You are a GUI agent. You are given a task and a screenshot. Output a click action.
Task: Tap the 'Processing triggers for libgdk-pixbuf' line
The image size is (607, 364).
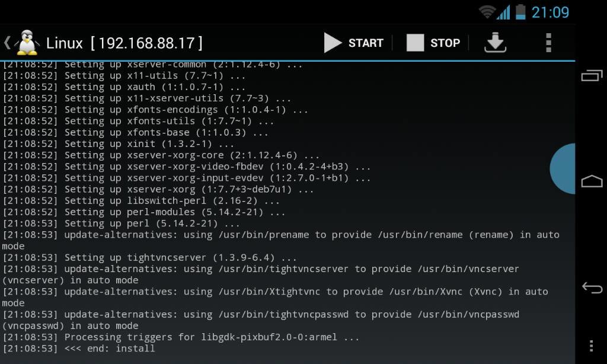click(x=181, y=337)
